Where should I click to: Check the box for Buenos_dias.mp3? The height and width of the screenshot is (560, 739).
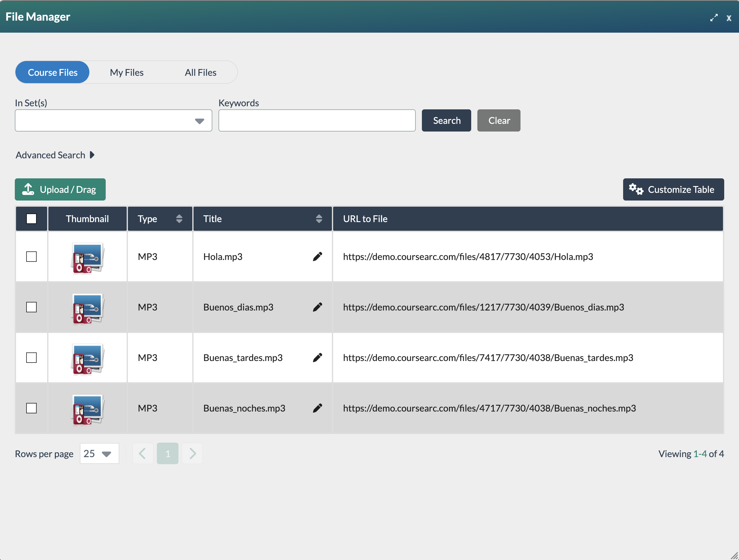[x=31, y=307]
